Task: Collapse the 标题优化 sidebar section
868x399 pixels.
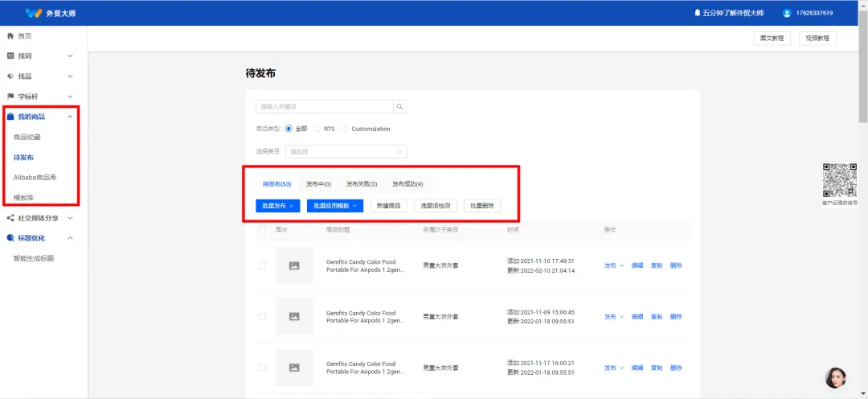Action: tap(70, 238)
